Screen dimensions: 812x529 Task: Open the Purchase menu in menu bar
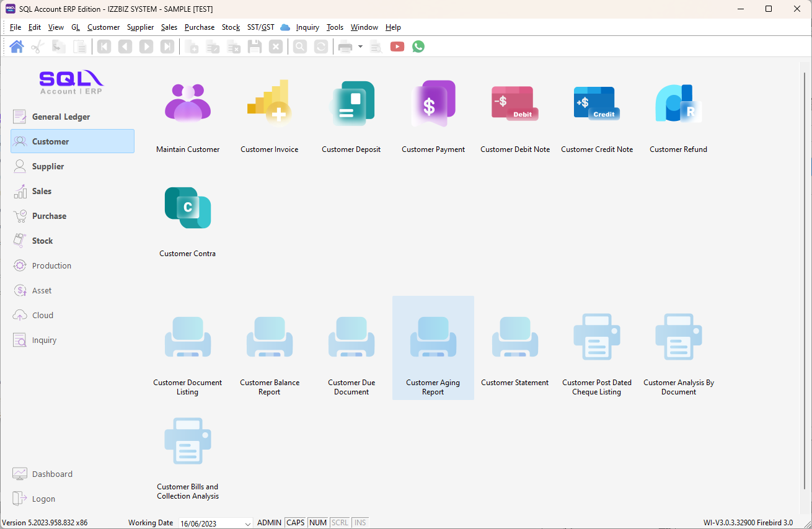tap(200, 27)
